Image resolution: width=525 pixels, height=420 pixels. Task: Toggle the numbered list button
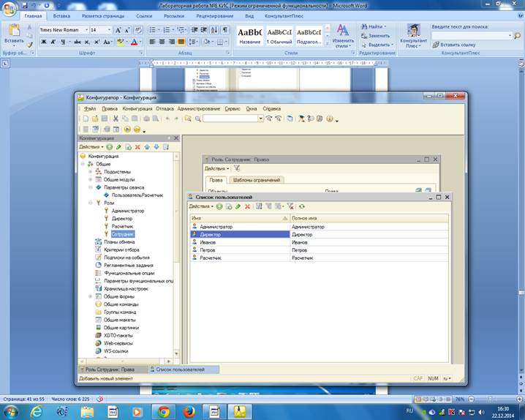coord(167,30)
